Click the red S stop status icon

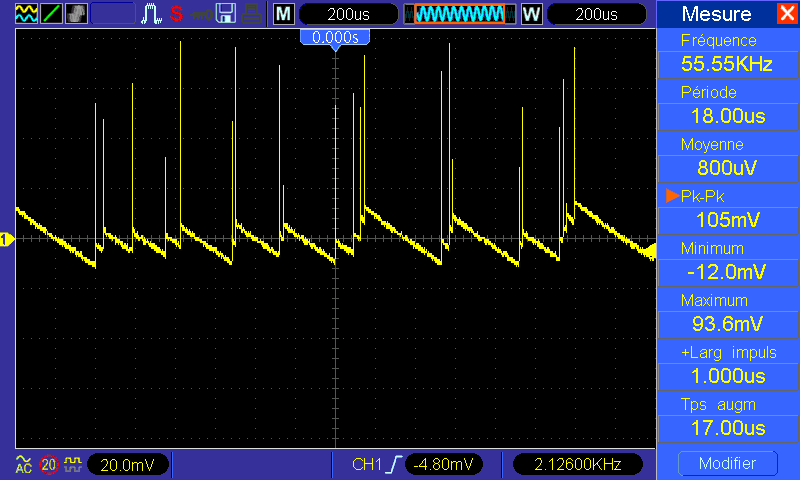pos(176,14)
